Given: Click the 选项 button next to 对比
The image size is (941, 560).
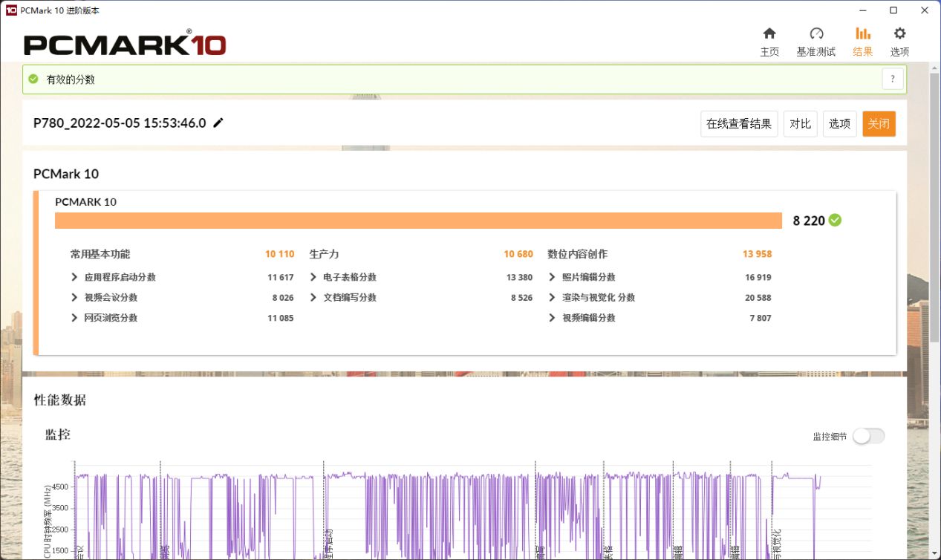Looking at the screenshot, I should click(x=839, y=123).
